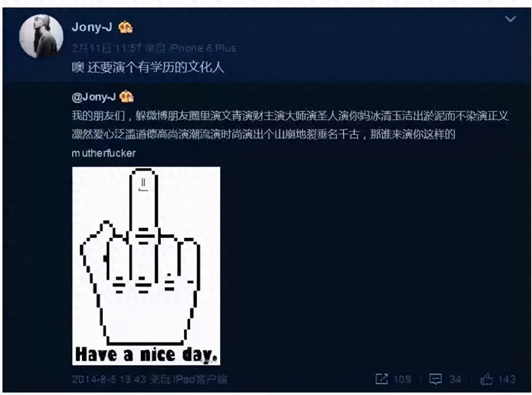Viewport: 532px width, 395px height.
Task: Click the 143 likes count
Action: click(507, 379)
